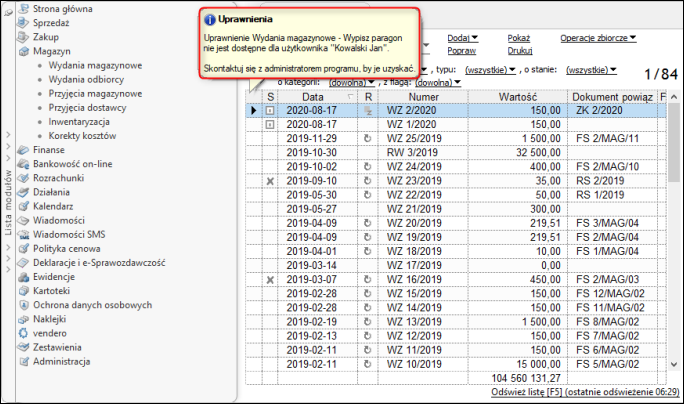Click the Lista modułów vertical label

coord(8,202)
